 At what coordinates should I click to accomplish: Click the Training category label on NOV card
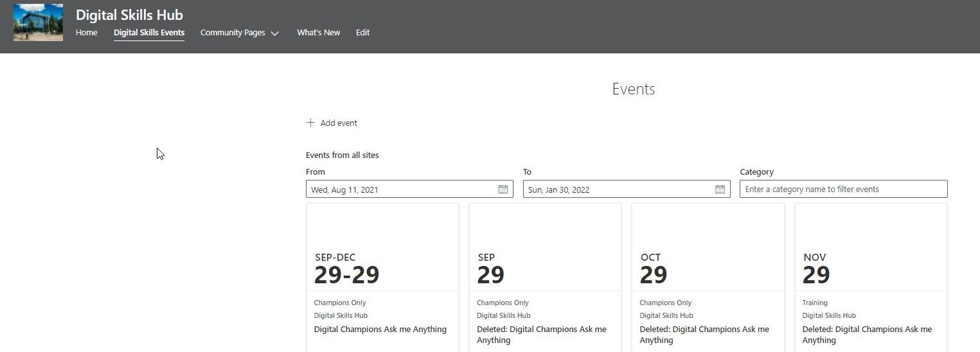coord(815,303)
